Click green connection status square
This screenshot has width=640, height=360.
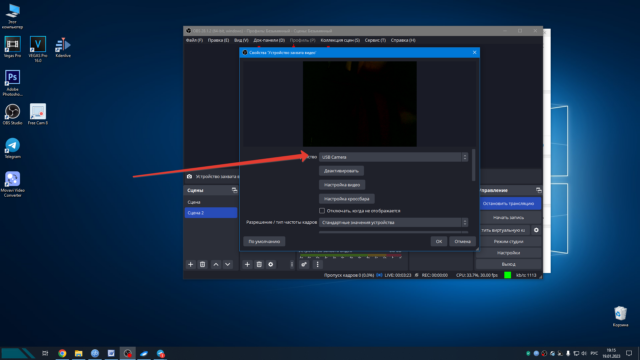click(507, 275)
